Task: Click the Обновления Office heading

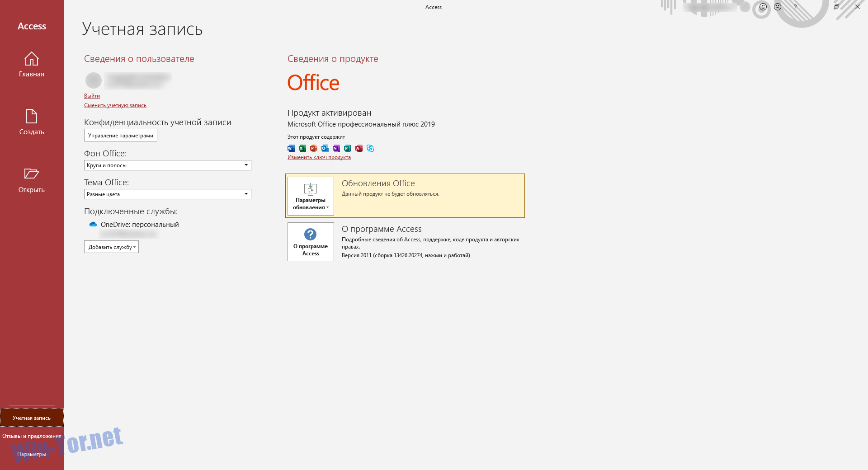Action: pos(378,183)
